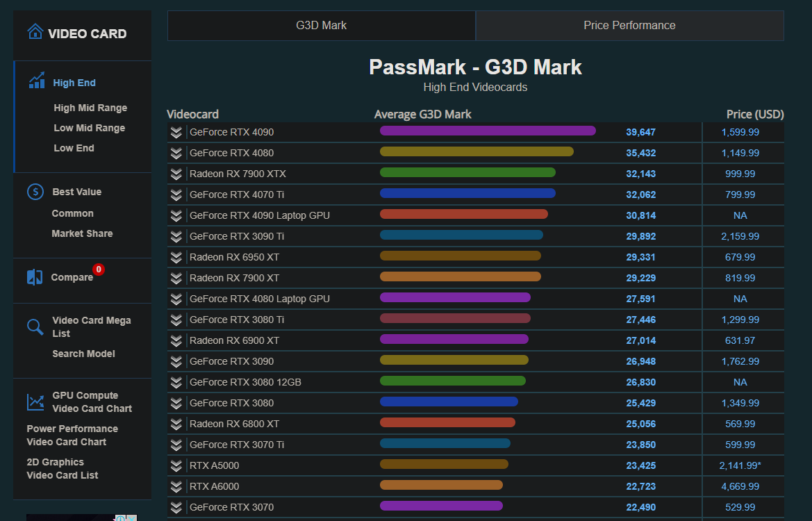Click the Best Value dollar icon
This screenshot has width=812, height=521.
tap(35, 192)
